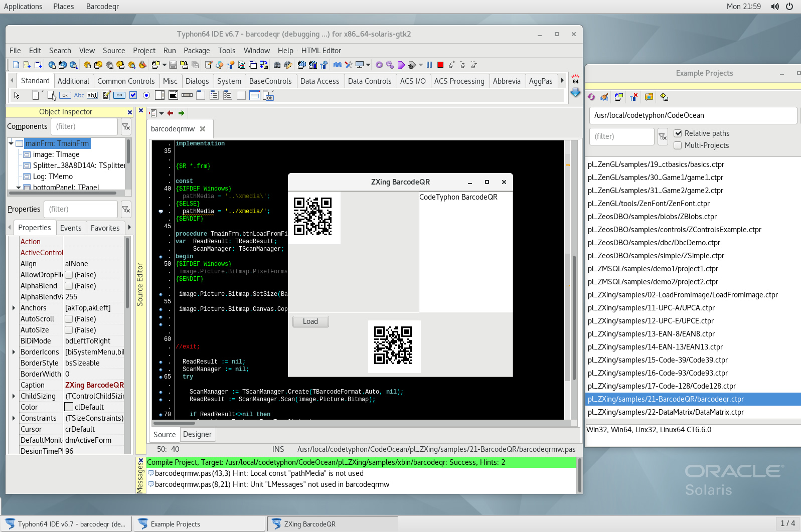Click the purple Run arrow icon
This screenshot has height=532, width=801.
pos(401,65)
